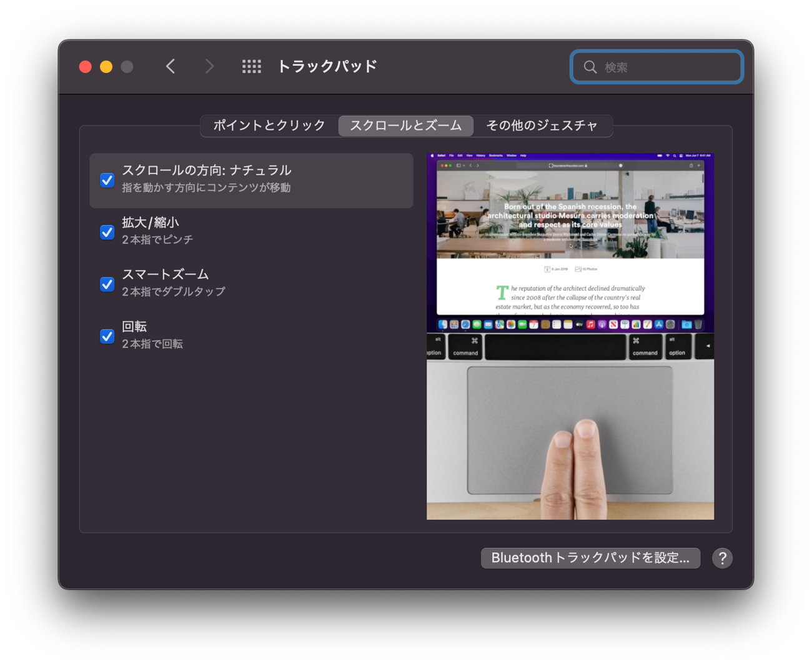Select the 回転 row label
Image resolution: width=812 pixels, height=666 pixels.
134,327
